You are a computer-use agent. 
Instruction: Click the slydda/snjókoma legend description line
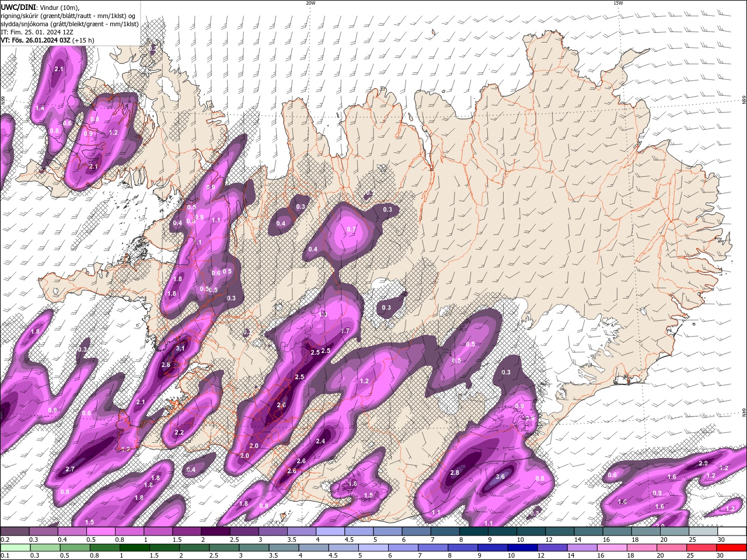69,24
